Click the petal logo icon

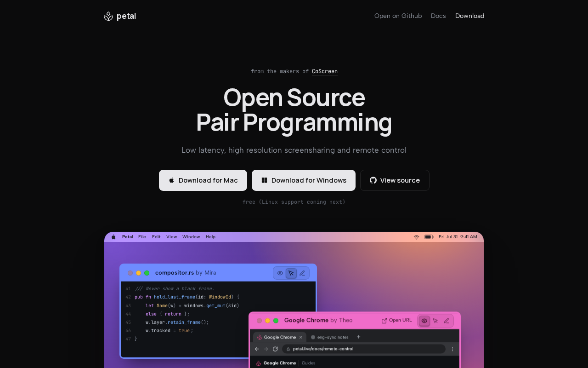[x=108, y=16]
